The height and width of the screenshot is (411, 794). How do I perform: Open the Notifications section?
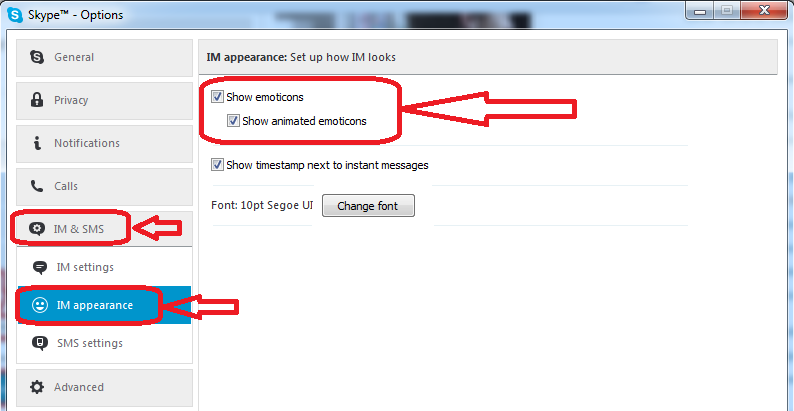point(104,143)
